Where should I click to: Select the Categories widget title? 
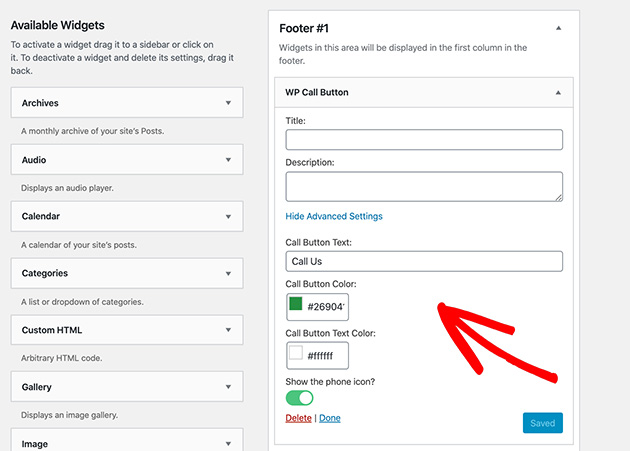(x=45, y=273)
